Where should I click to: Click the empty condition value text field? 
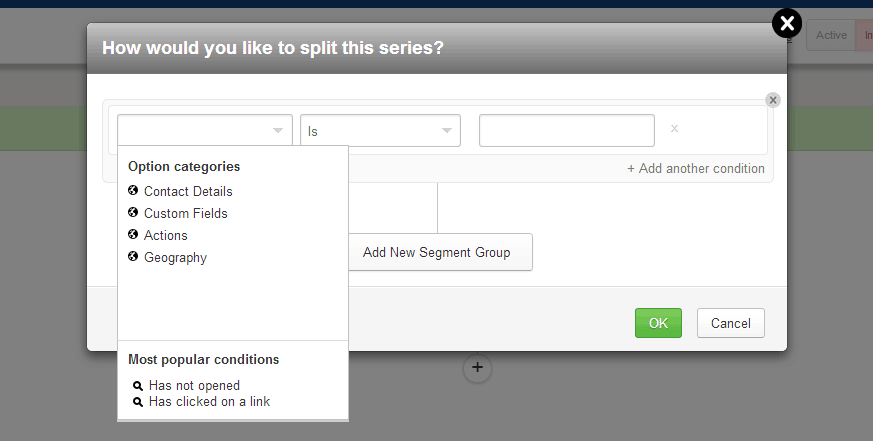tap(567, 131)
